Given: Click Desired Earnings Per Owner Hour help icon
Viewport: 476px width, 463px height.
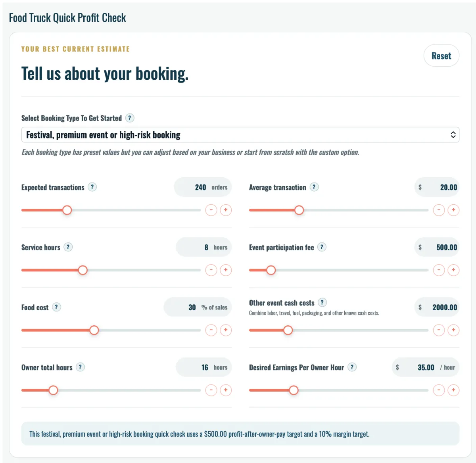Looking at the screenshot, I should pos(352,367).
